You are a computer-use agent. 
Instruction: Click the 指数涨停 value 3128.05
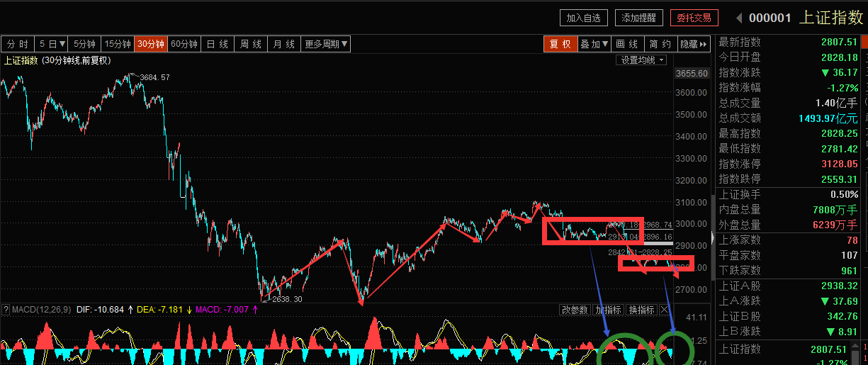click(840, 164)
